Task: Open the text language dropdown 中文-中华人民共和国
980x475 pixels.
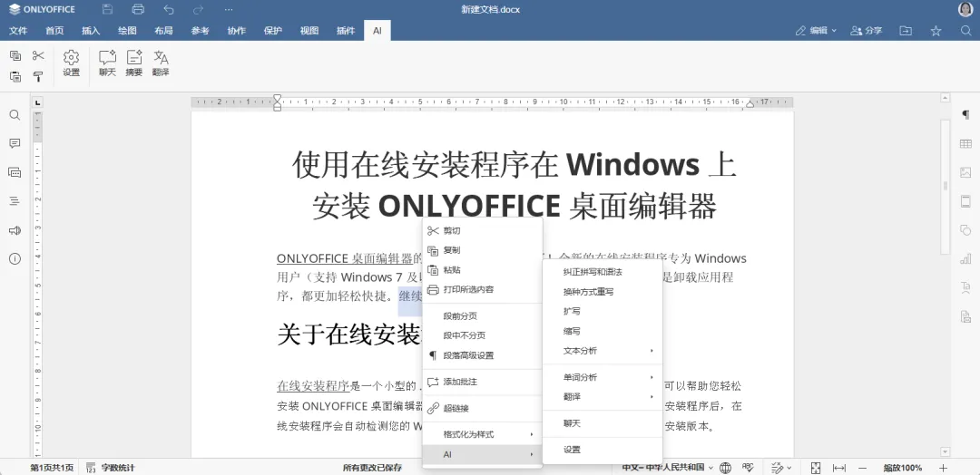Action: pyautogui.click(x=667, y=468)
